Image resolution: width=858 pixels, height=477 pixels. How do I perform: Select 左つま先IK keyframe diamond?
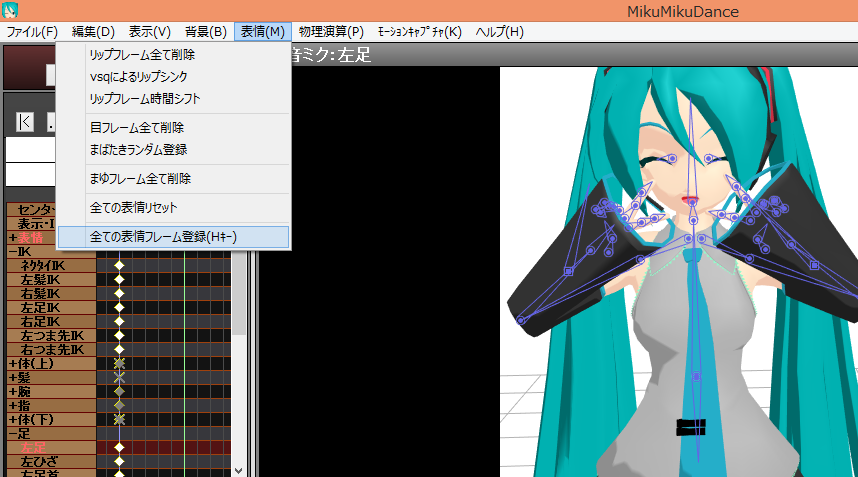[119, 336]
